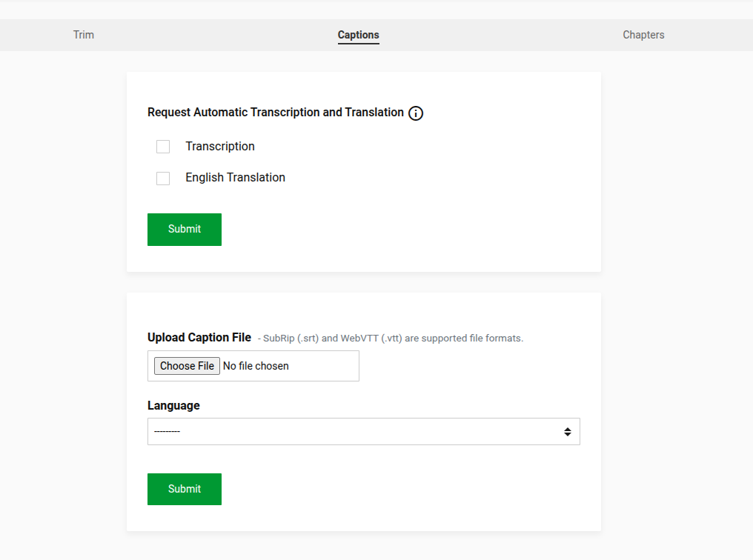
Task: Submit the automatic transcription request
Action: pyautogui.click(x=185, y=230)
